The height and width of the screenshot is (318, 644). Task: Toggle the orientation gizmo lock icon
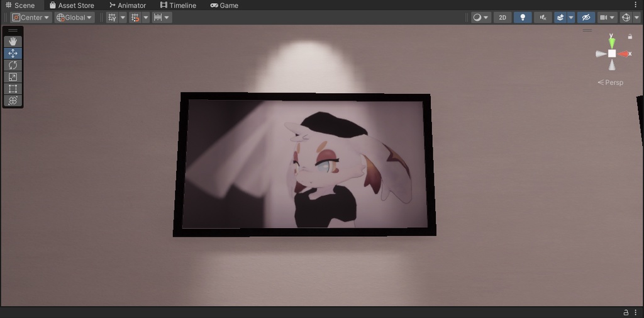(630, 37)
